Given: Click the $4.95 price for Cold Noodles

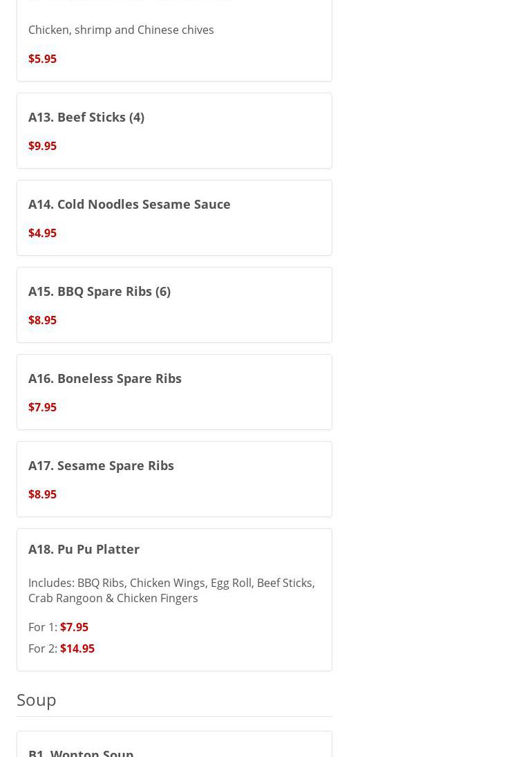Looking at the screenshot, I should coord(42,233).
